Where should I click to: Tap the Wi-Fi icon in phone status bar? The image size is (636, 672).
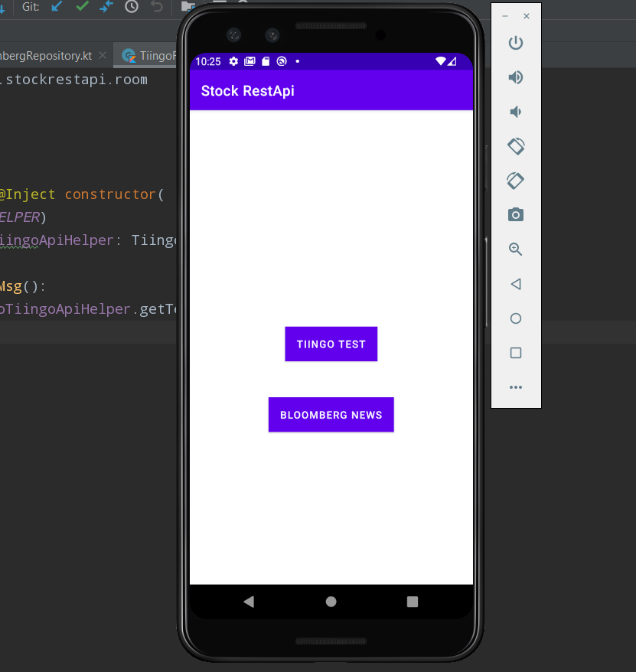pyautogui.click(x=440, y=61)
